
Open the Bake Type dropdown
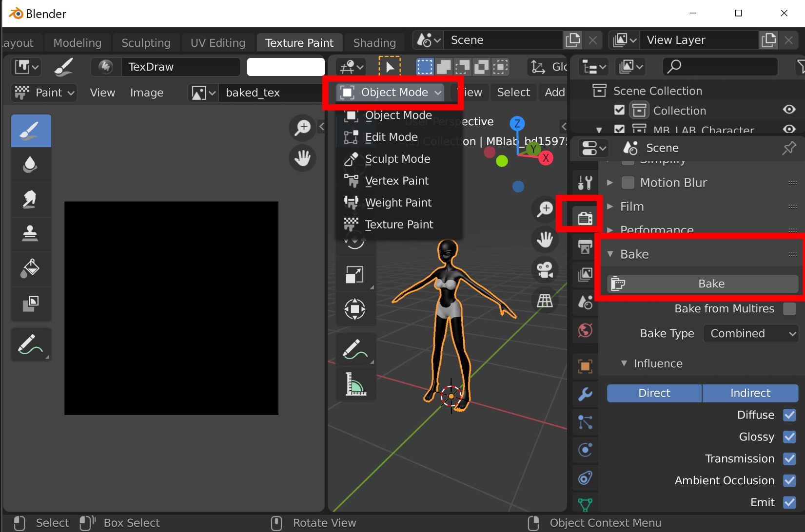point(750,333)
